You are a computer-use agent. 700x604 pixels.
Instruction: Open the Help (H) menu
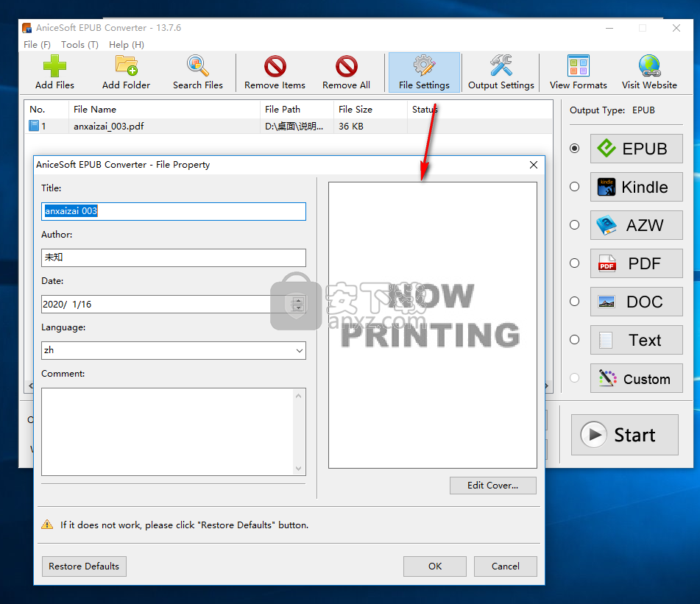[x=127, y=45]
